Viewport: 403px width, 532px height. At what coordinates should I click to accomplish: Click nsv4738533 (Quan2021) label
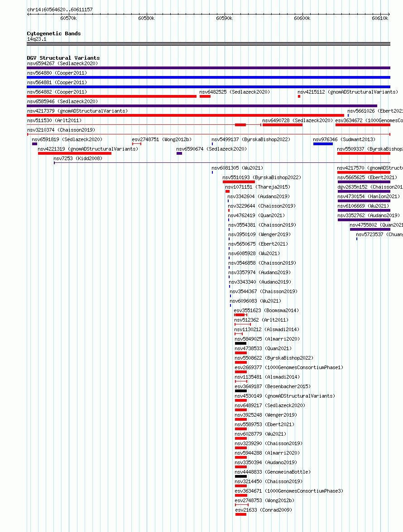point(263,348)
